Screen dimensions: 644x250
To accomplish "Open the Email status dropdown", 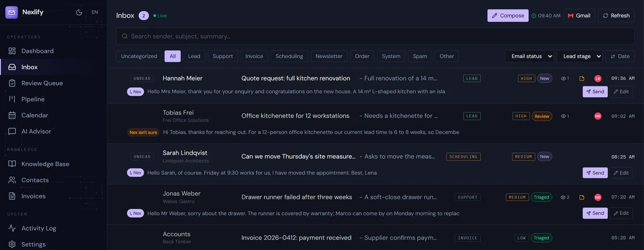I will (530, 56).
